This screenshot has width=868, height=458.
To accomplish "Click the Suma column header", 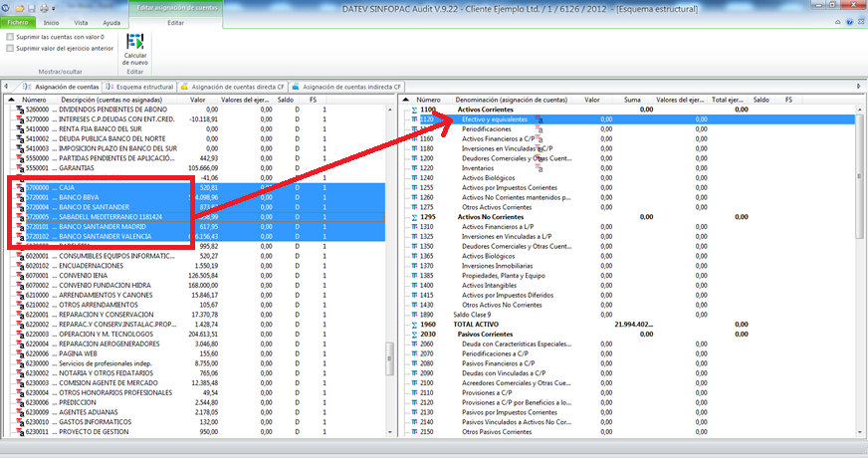I will point(632,100).
